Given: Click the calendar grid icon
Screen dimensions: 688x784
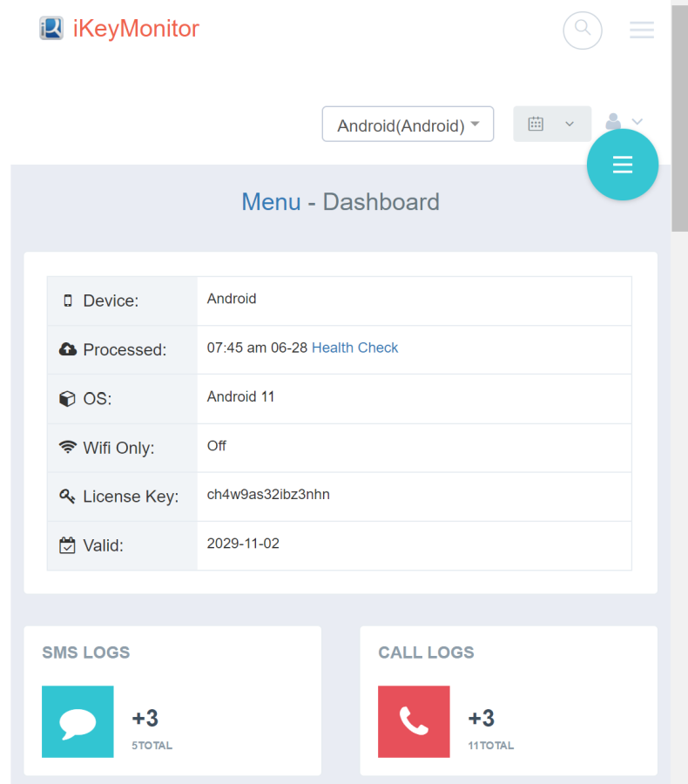Looking at the screenshot, I should [536, 124].
